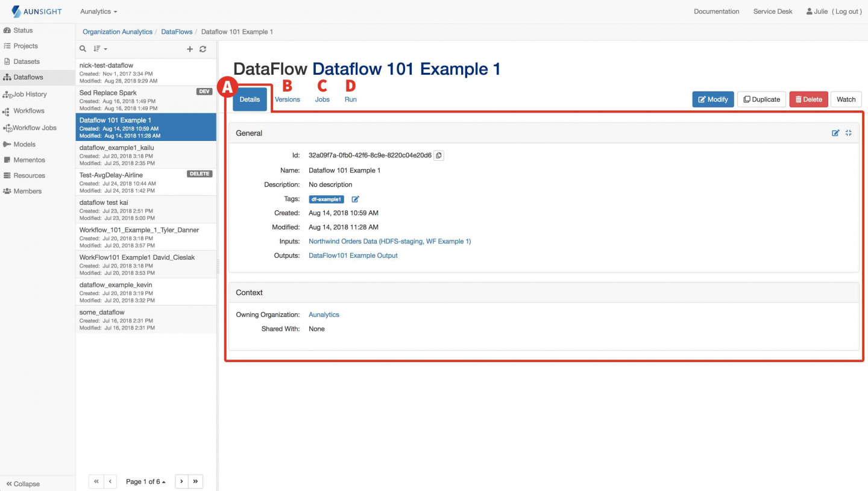The width and height of the screenshot is (868, 491).
Task: Add a new dataflow with plus icon
Action: (190, 49)
